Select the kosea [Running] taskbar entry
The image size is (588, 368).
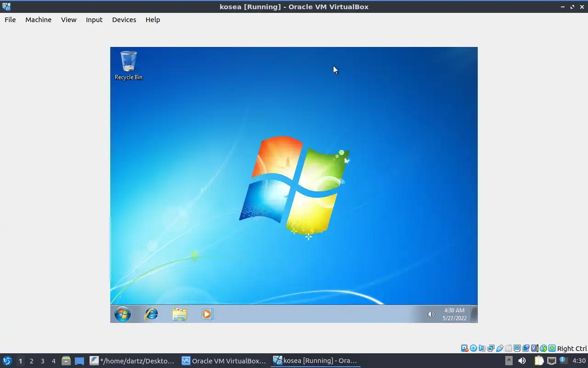(315, 361)
